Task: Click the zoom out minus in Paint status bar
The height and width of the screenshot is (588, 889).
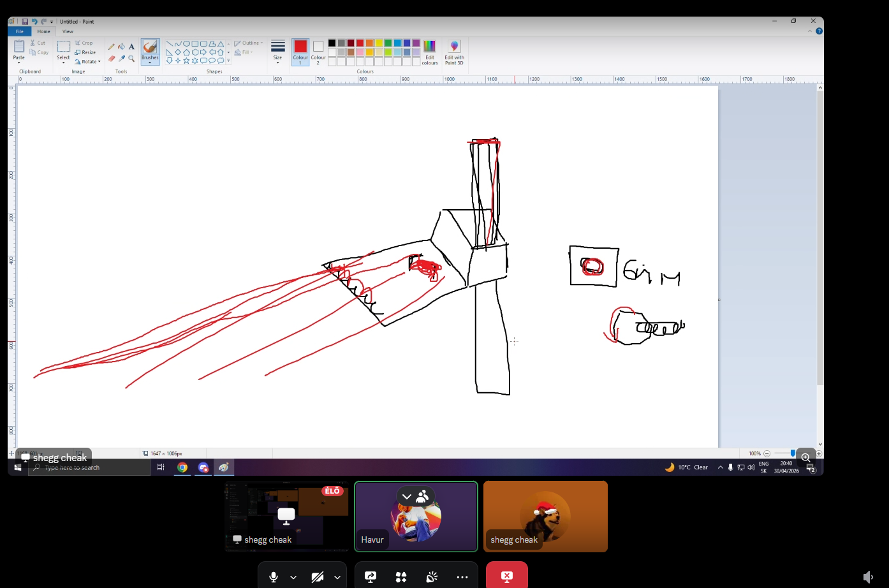Action: click(x=767, y=453)
